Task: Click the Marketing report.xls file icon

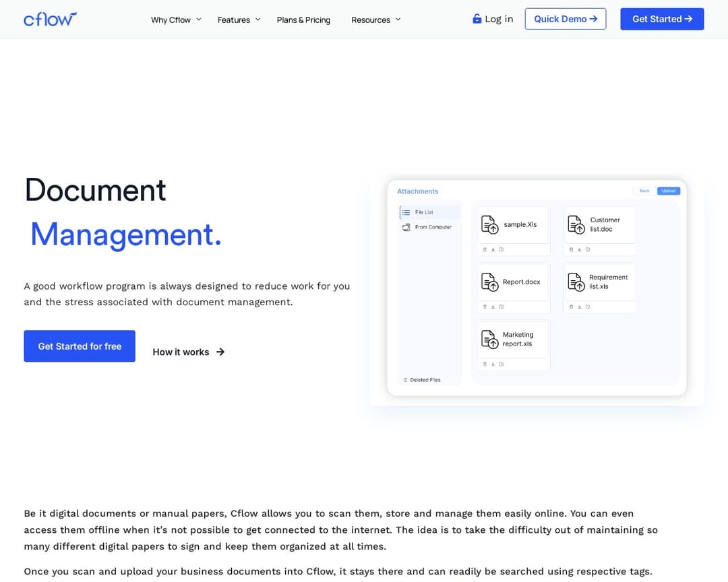Action: 489,339
